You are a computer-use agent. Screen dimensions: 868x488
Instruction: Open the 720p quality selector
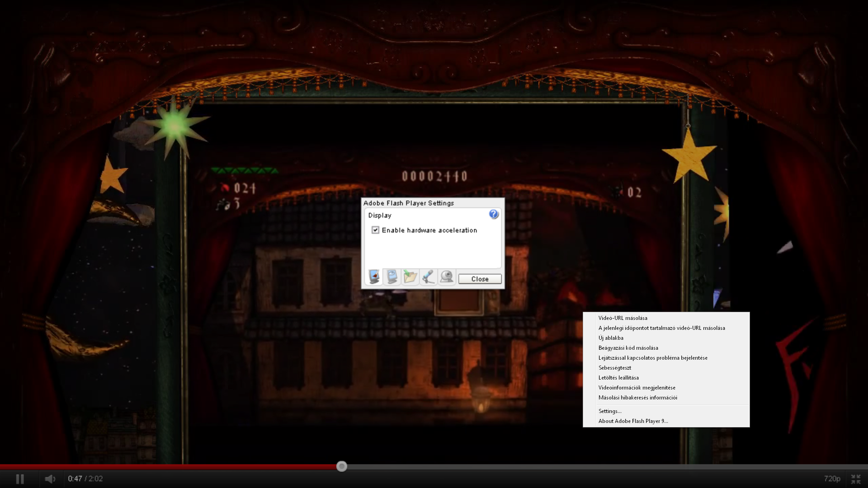(832, 479)
